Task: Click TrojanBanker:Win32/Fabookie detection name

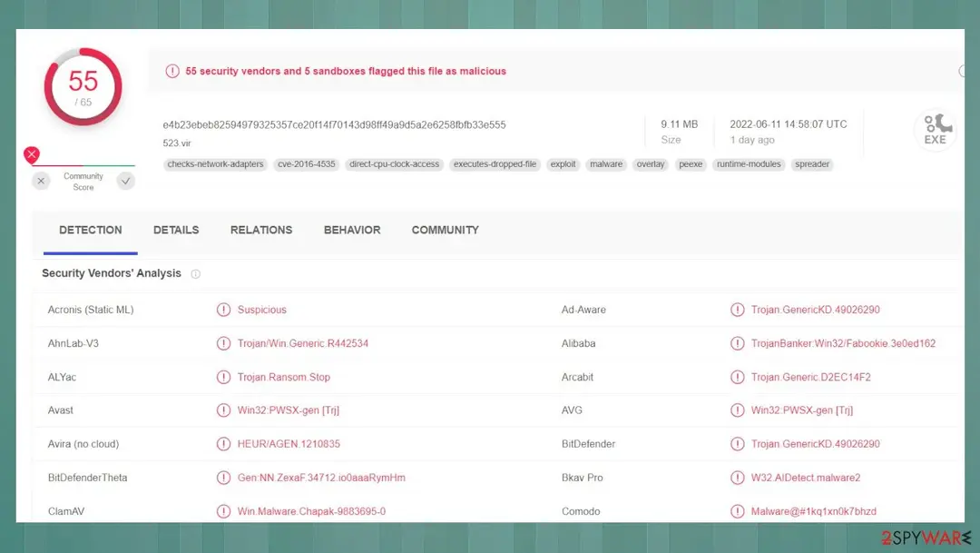Action: 843,343
